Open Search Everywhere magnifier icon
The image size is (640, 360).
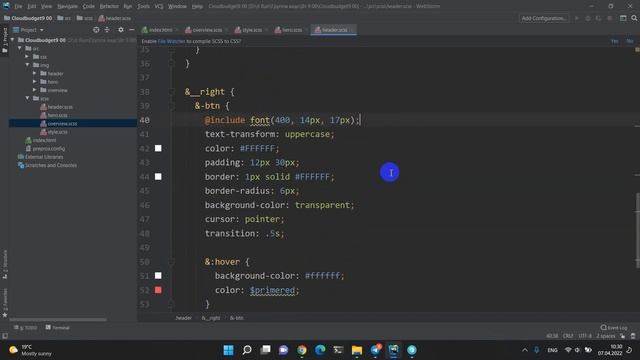[634, 18]
